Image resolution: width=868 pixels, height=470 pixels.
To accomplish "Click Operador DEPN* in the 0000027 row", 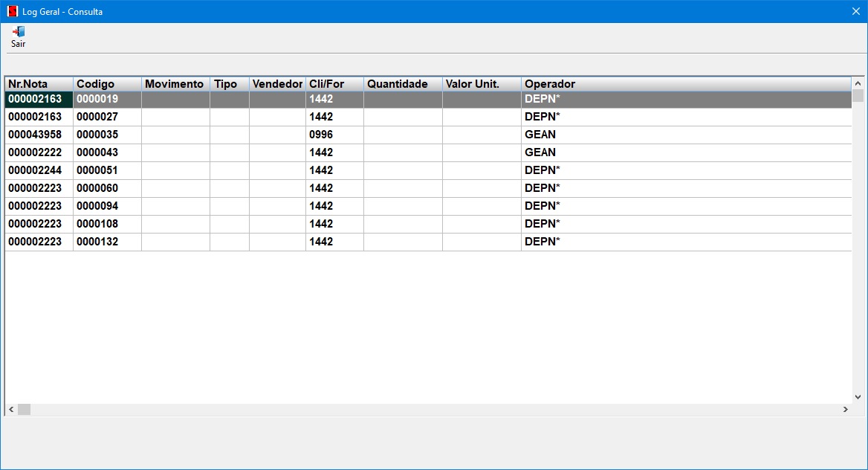I will coord(687,117).
